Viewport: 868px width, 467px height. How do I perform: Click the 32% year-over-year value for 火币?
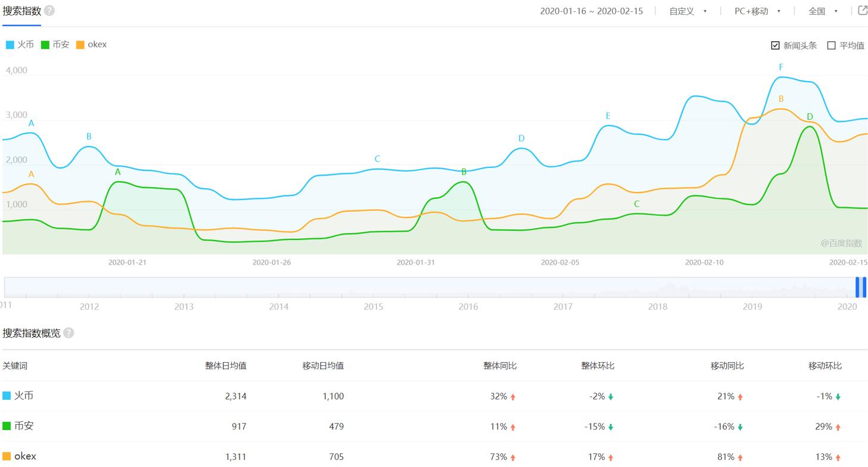click(x=499, y=396)
